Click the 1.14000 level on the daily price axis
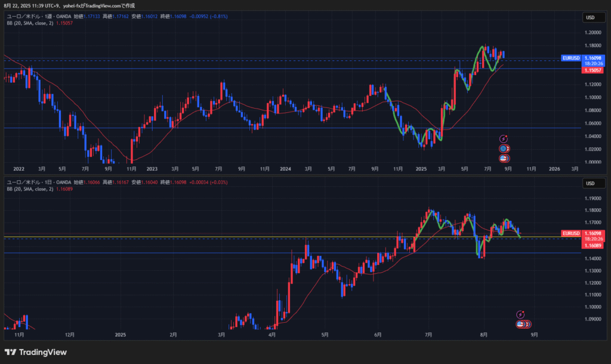Viewport: 611px width, 364px height. click(593, 259)
